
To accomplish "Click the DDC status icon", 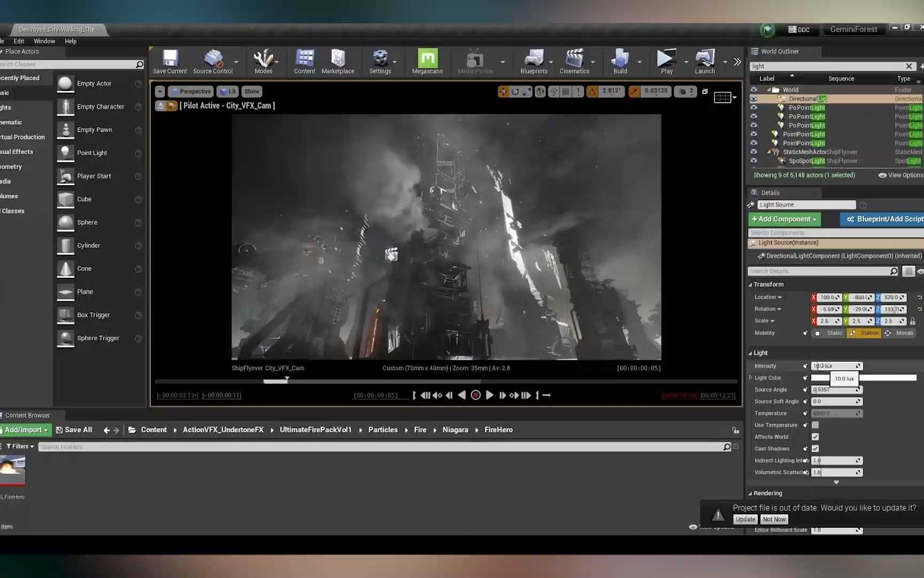I will coord(799,29).
